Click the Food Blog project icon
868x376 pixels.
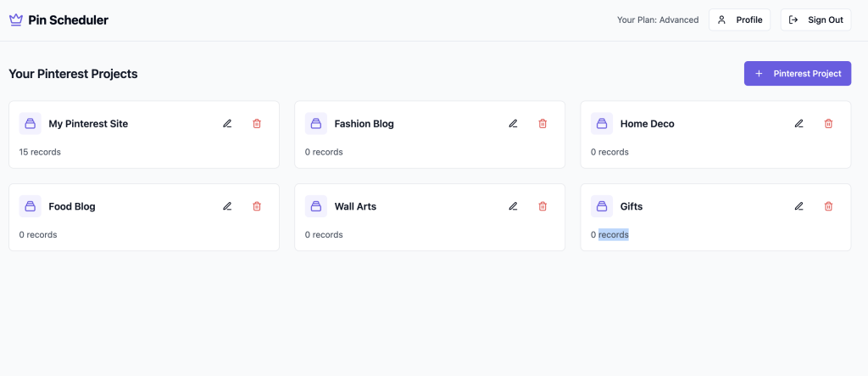click(31, 206)
